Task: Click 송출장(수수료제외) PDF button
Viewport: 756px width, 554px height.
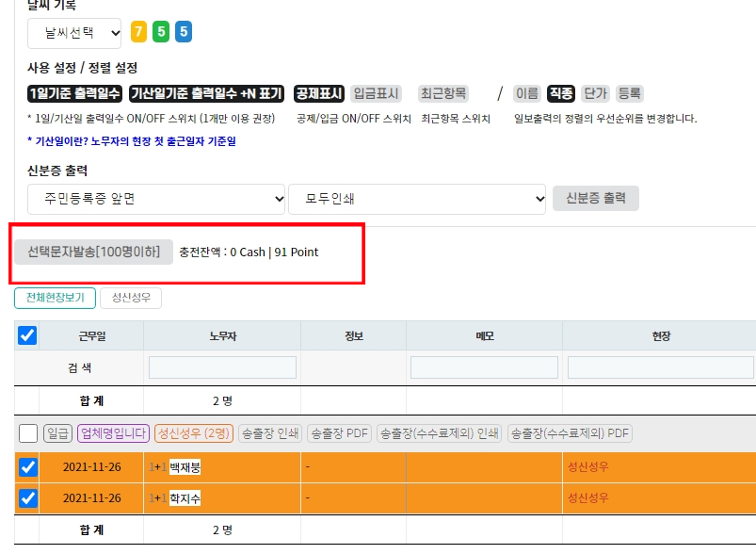Action: [570, 433]
